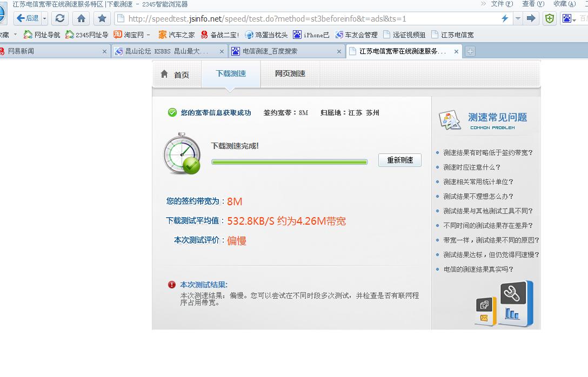The image size is (588, 377).
Task: Open the Baidu paw search engine dropdown
Action: [x=569, y=18]
